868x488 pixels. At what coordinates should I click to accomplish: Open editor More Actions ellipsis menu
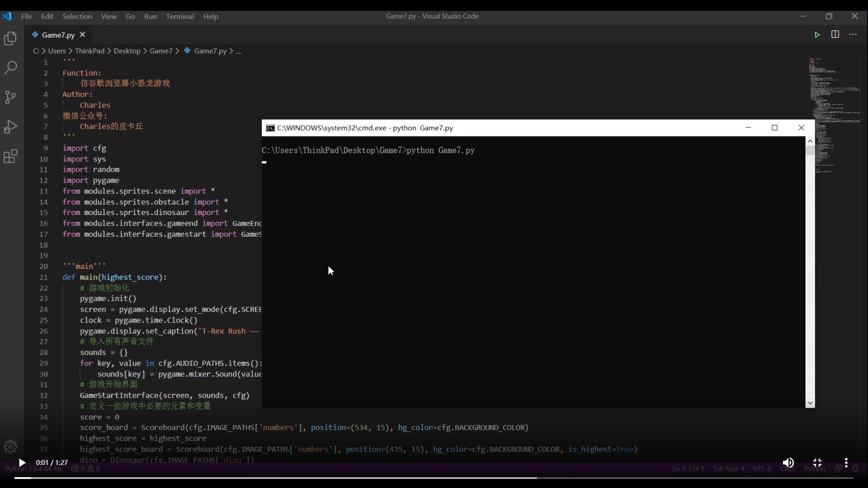[x=853, y=35]
